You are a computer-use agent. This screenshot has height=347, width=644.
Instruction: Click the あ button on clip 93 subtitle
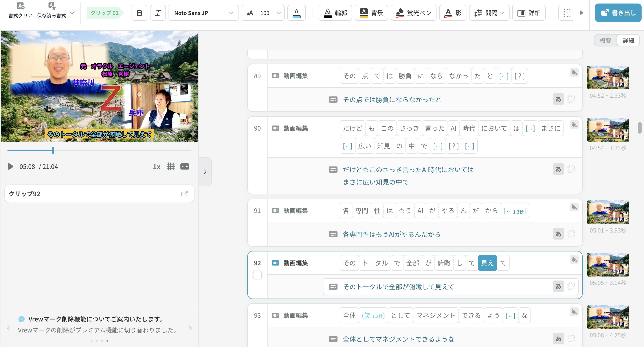[x=558, y=339]
